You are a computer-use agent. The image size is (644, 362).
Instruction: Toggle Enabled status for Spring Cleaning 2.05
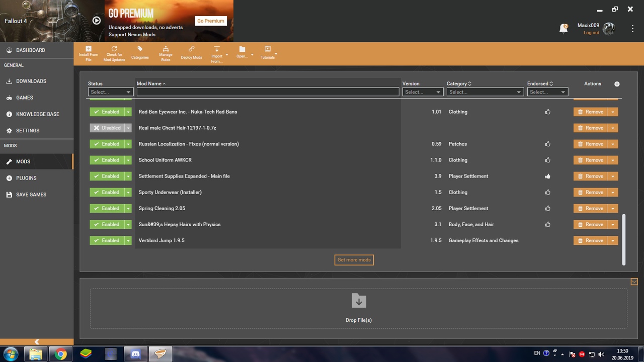pos(107,209)
